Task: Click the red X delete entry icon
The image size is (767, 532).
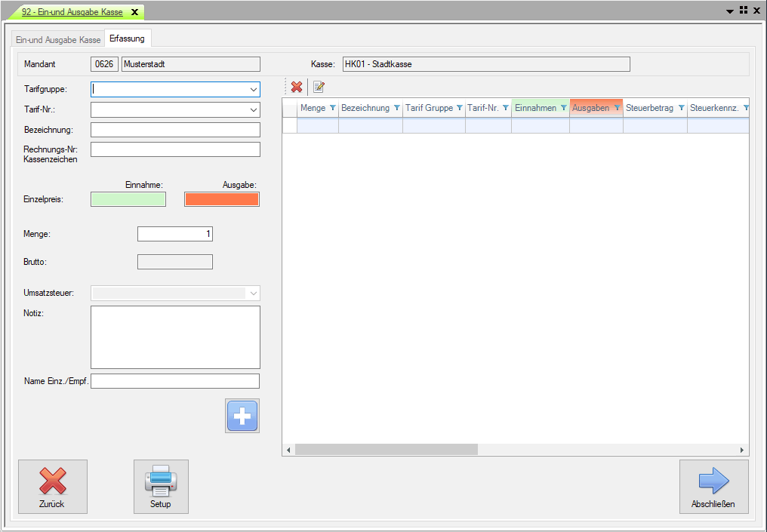Action: (297, 88)
